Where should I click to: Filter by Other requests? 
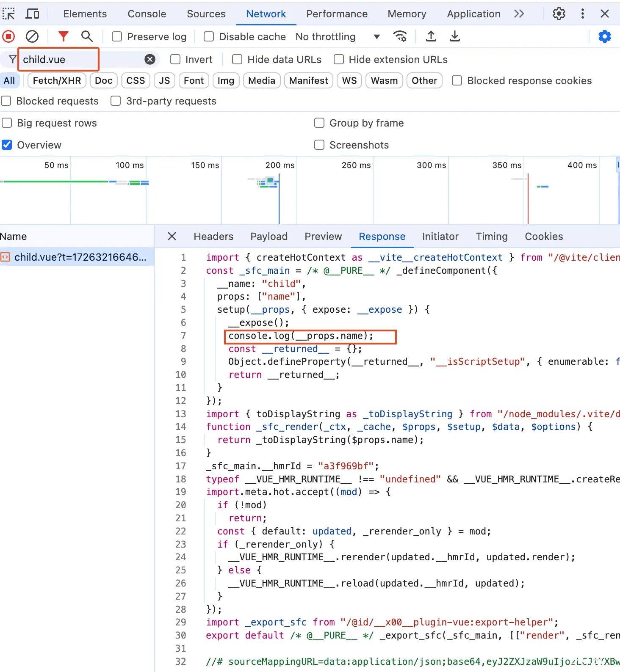tap(424, 80)
